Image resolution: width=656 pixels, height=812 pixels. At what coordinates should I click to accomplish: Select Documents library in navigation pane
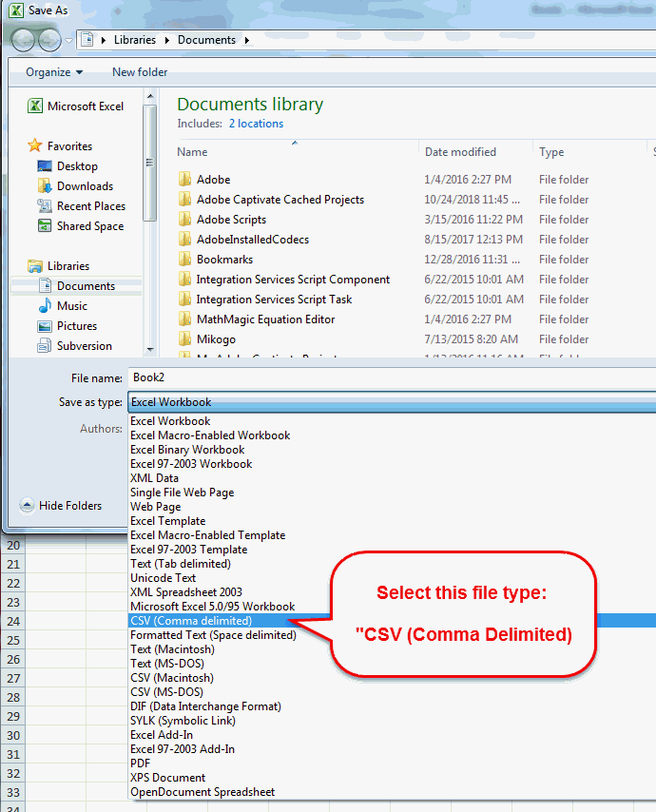click(76, 286)
